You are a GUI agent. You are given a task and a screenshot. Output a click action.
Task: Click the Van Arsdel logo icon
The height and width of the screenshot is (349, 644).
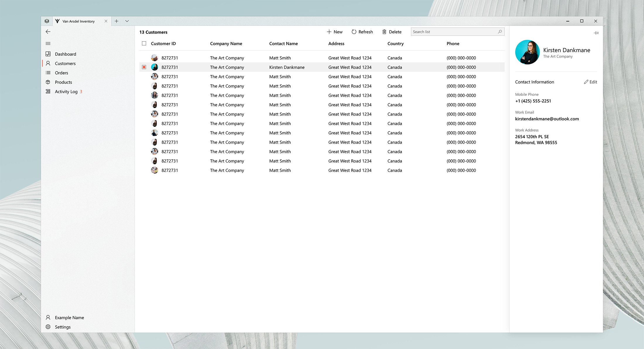tap(57, 21)
